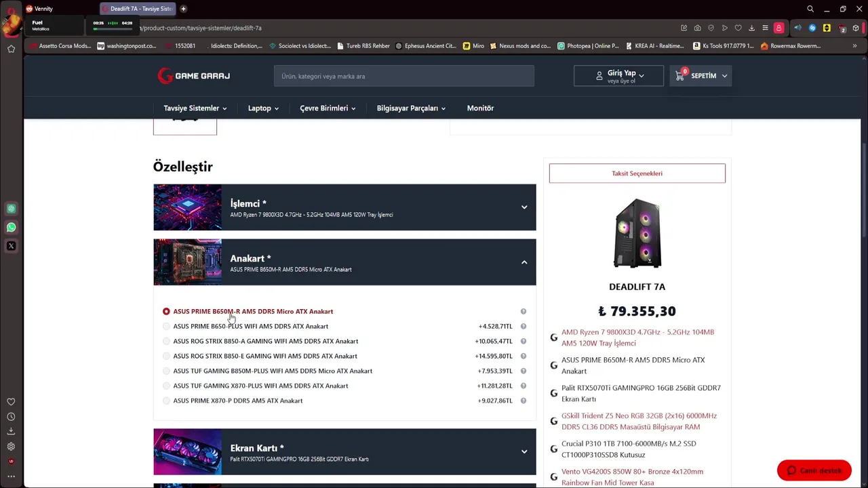Screen dimensions: 868x488
Task: Show more bookmarks with double chevron
Action: [854, 46]
